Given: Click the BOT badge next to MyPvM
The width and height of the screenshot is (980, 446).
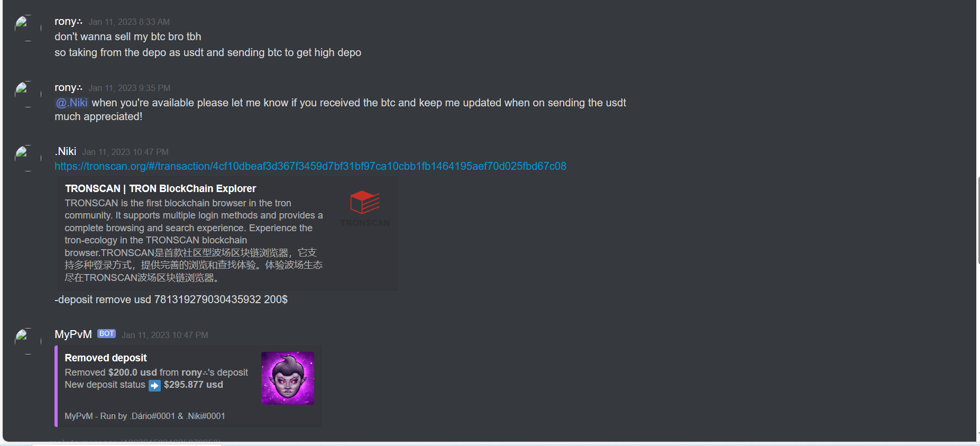Looking at the screenshot, I should tap(106, 334).
